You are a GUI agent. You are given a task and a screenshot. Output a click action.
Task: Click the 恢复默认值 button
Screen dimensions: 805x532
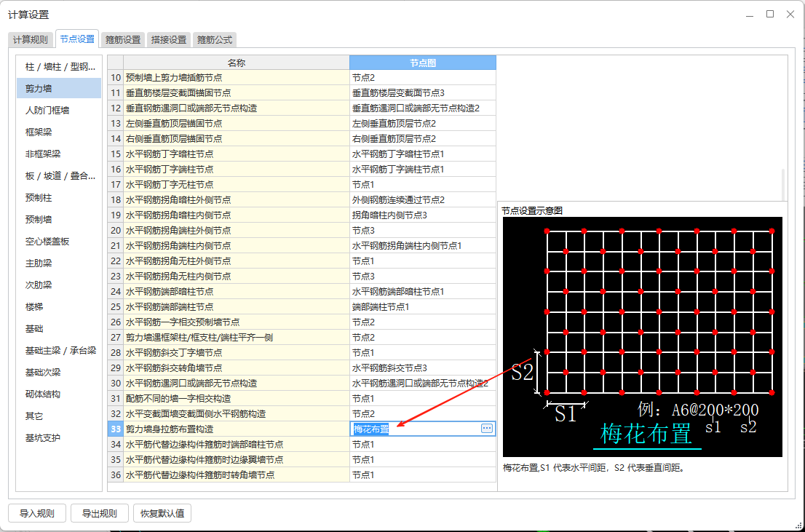click(x=162, y=513)
